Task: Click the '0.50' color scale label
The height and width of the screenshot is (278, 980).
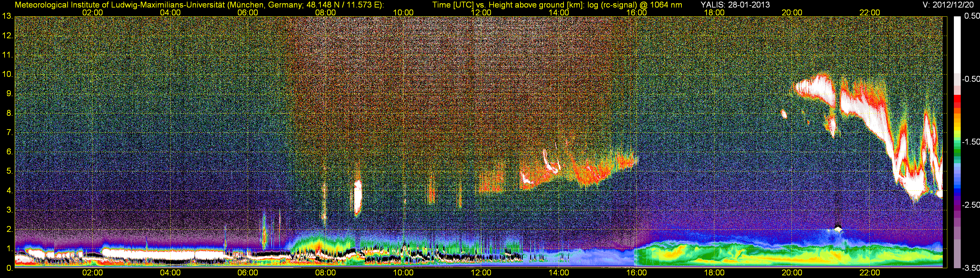Action: (972, 16)
